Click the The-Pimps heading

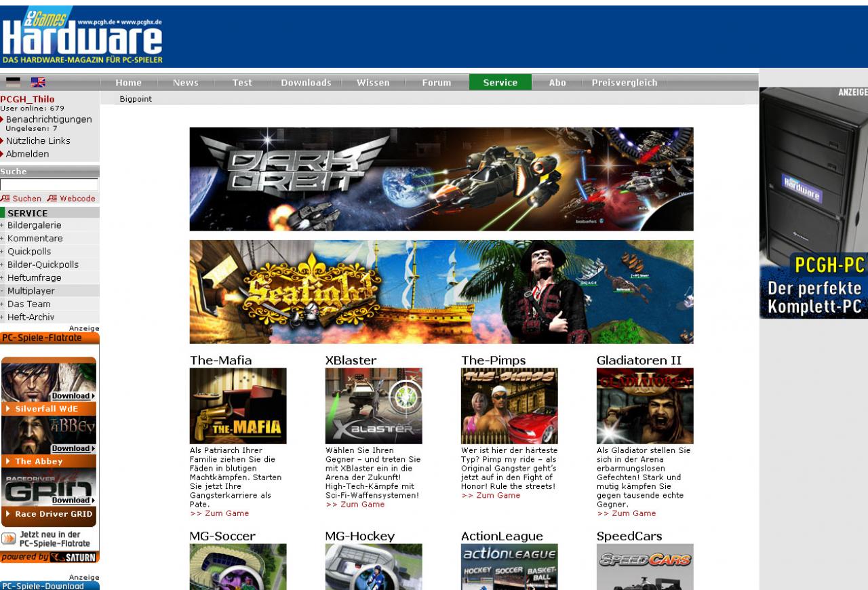tap(494, 360)
